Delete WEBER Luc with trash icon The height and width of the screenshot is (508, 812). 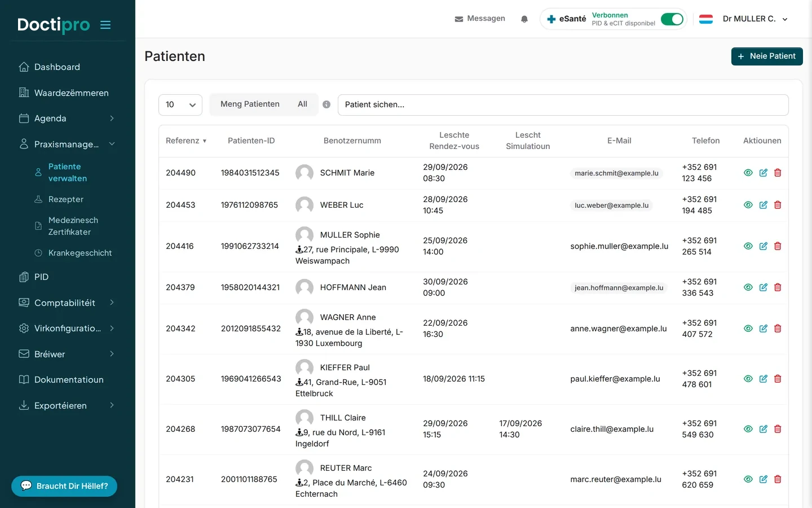tap(778, 205)
